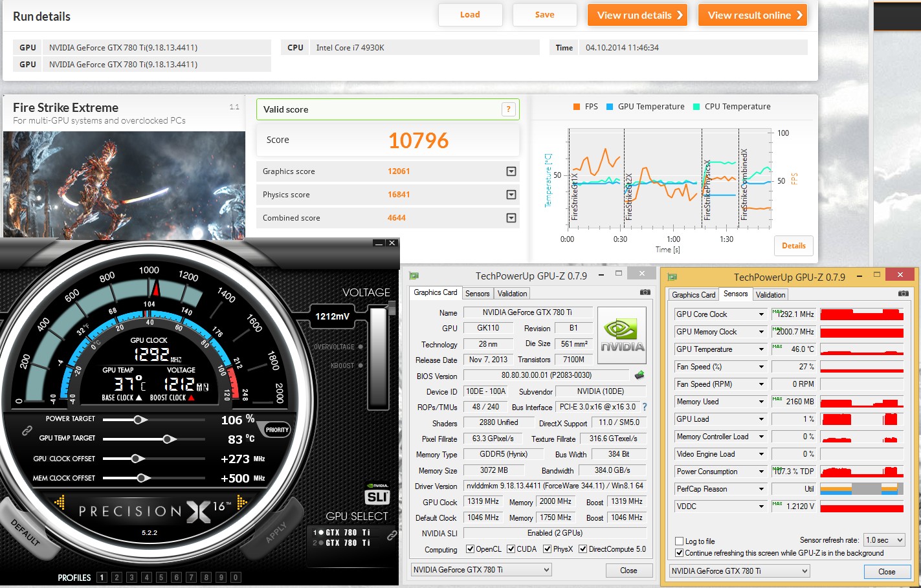Click the GPU Select sync link icon
921x588 pixels.
click(x=392, y=536)
